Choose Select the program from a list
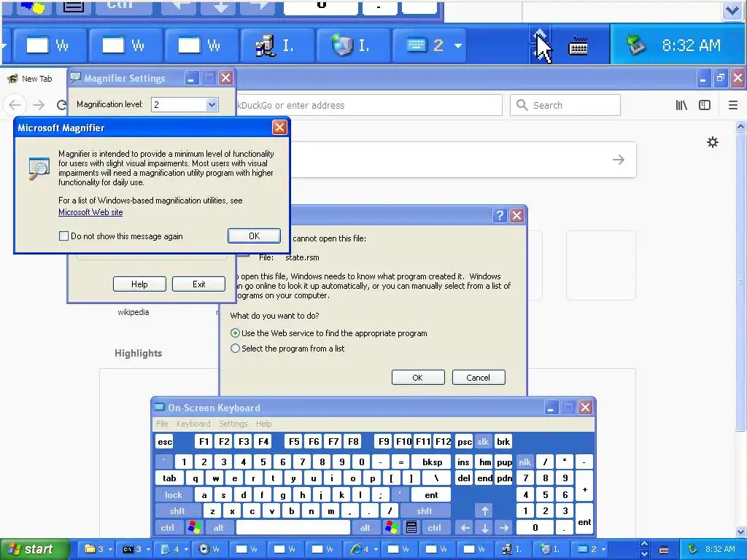 [x=235, y=349]
